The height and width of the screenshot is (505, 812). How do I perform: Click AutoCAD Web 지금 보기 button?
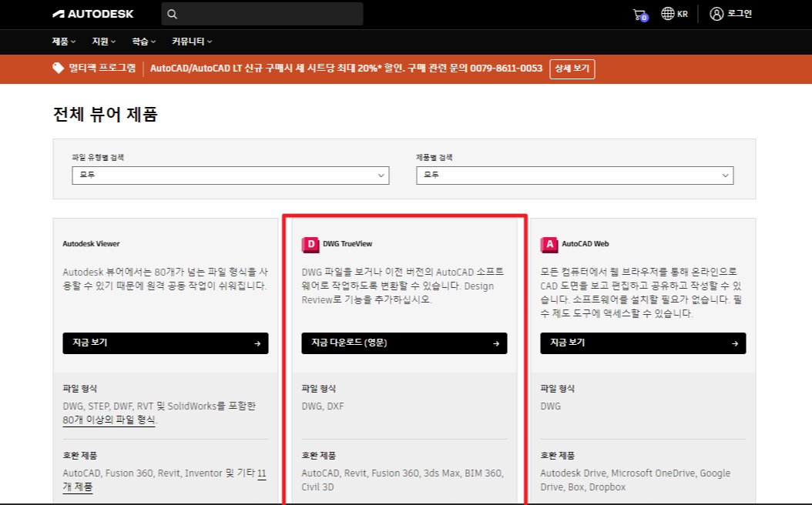click(x=643, y=343)
